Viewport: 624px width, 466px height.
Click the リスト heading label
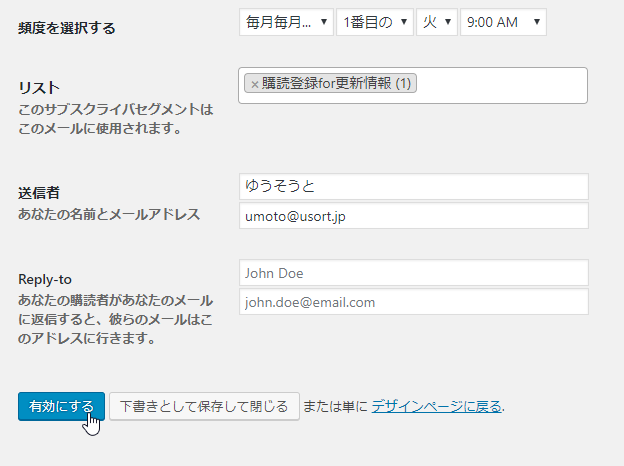39,88
